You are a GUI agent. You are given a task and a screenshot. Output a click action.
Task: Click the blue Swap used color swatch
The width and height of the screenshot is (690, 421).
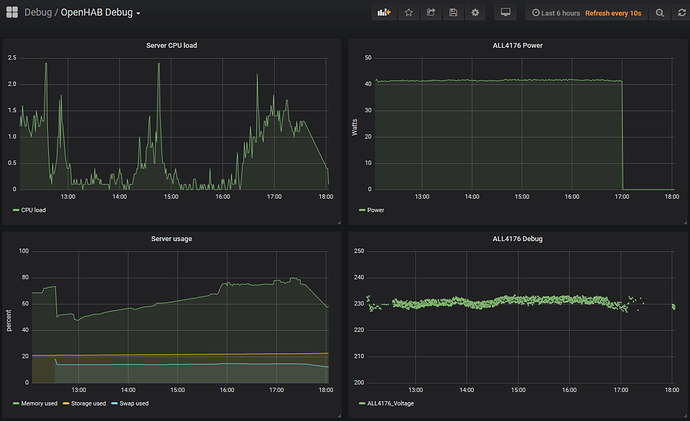(x=114, y=403)
